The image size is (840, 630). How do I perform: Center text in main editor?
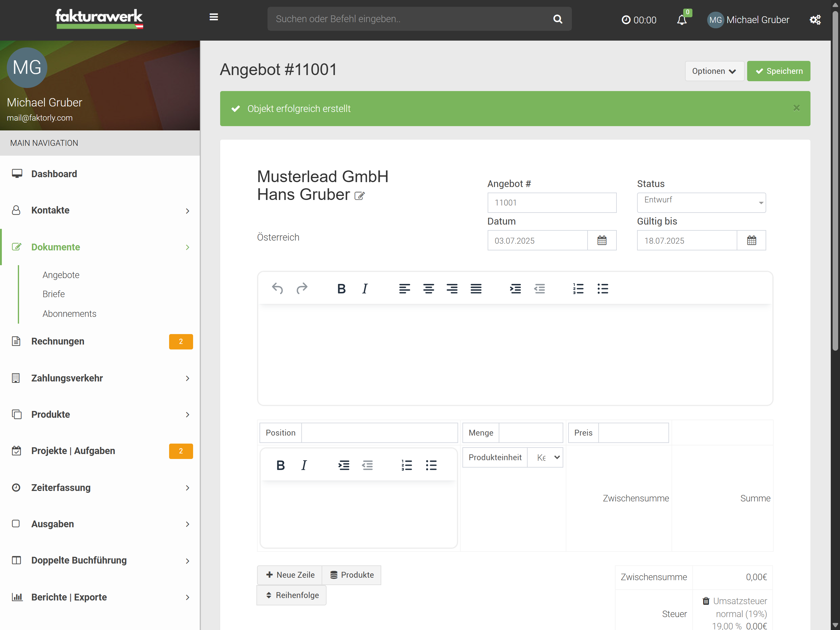[429, 289]
